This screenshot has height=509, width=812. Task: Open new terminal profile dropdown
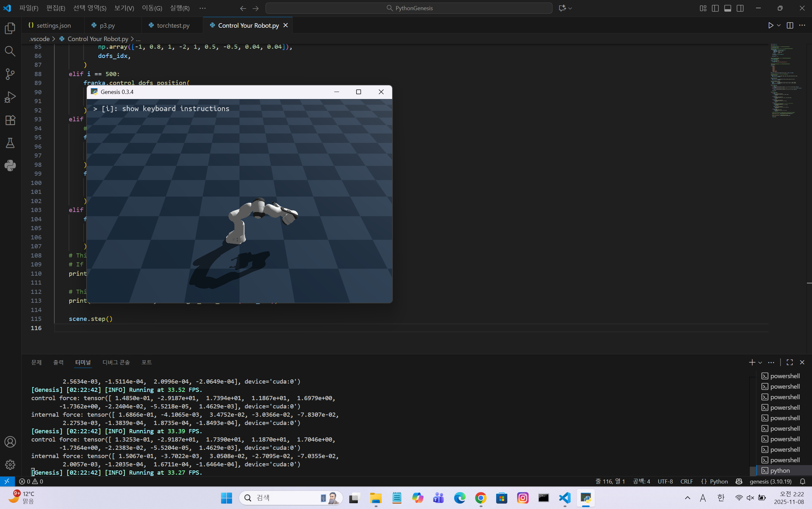click(x=760, y=363)
